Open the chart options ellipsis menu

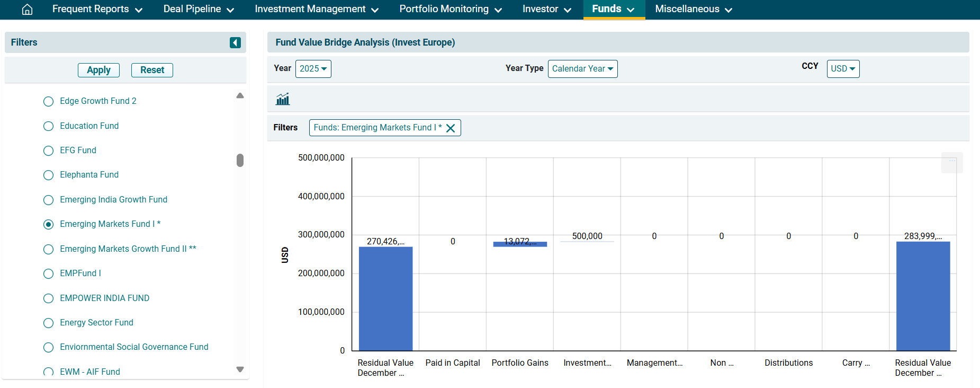pos(951,162)
